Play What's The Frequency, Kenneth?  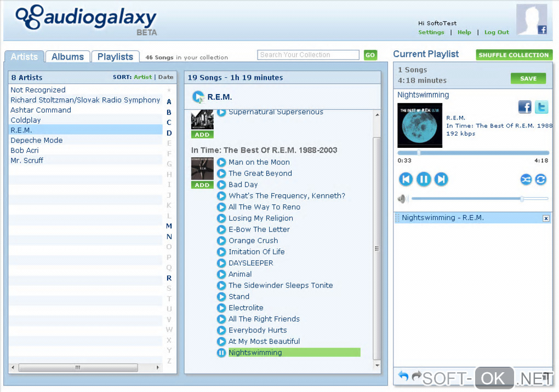tap(221, 196)
